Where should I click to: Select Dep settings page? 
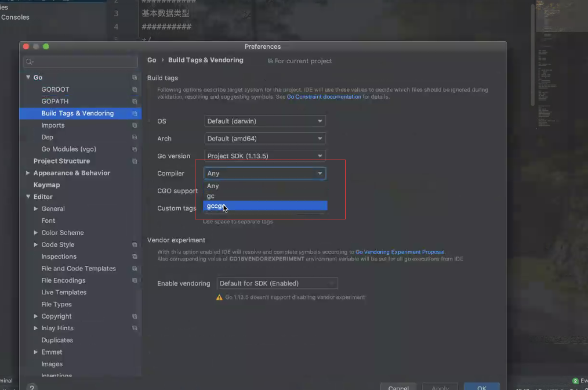(x=47, y=138)
